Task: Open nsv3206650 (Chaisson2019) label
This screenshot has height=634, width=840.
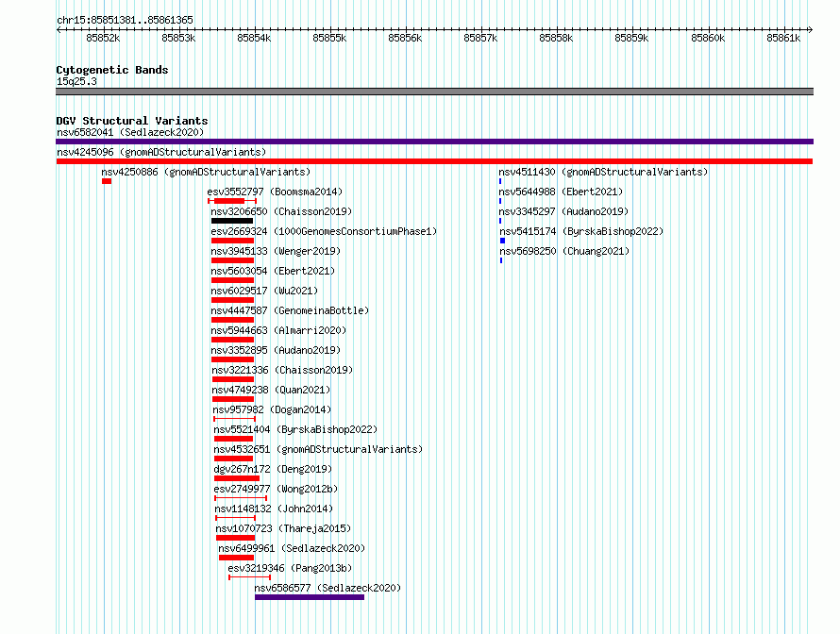Action: click(x=281, y=211)
